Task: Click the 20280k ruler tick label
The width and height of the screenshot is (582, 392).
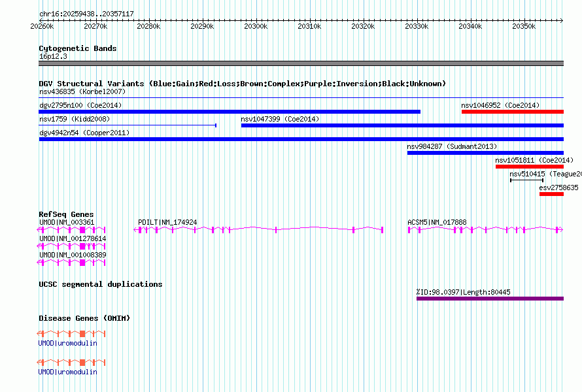Action: click(148, 26)
